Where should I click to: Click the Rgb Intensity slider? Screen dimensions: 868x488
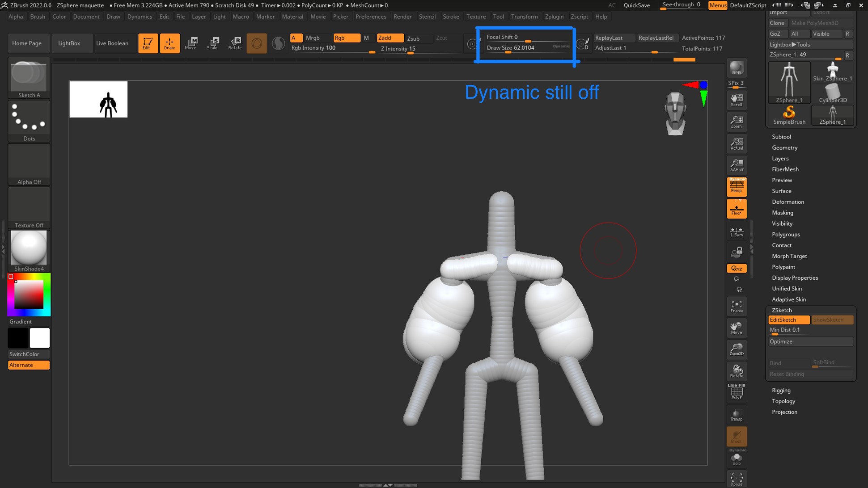333,48
